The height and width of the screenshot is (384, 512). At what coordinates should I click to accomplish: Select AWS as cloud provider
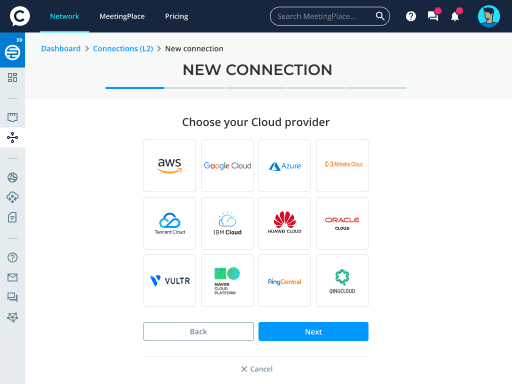(x=170, y=166)
